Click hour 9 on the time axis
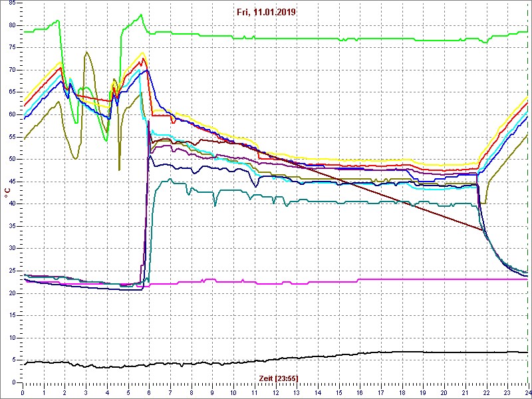Viewport: 532px width, 399px height. (x=212, y=392)
